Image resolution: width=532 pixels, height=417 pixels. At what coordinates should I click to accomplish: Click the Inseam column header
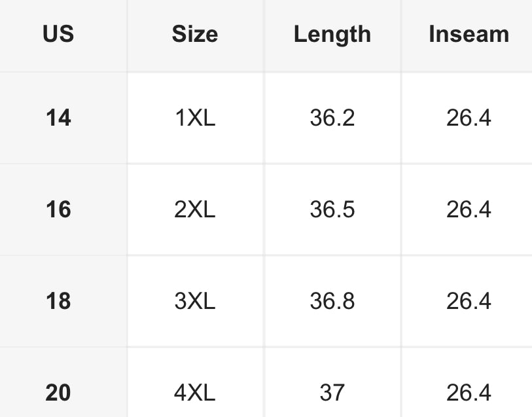click(469, 34)
